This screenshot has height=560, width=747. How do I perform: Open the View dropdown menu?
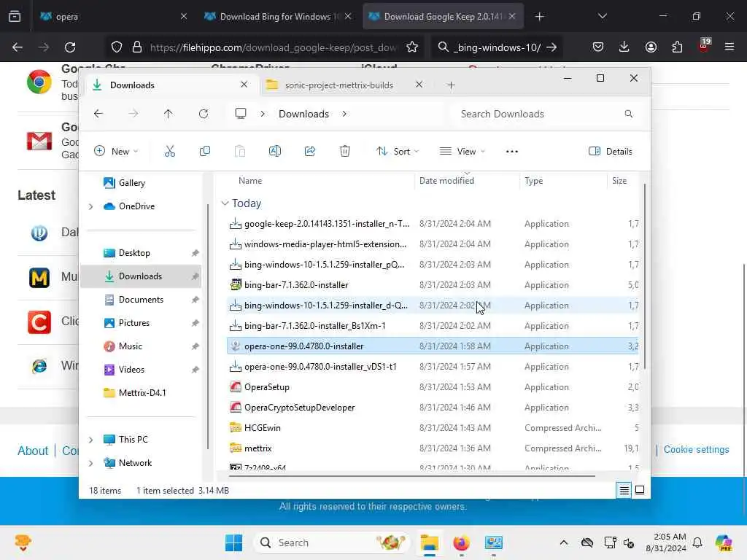coord(462,152)
